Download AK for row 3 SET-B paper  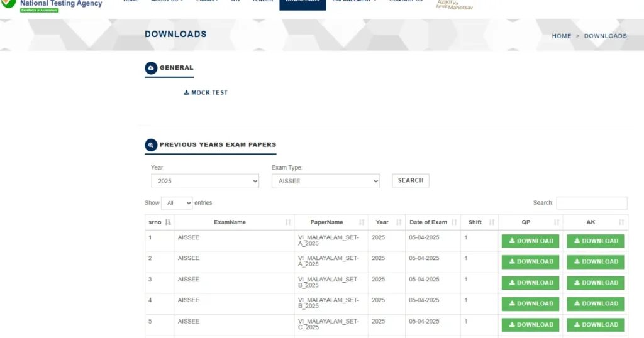coord(596,283)
